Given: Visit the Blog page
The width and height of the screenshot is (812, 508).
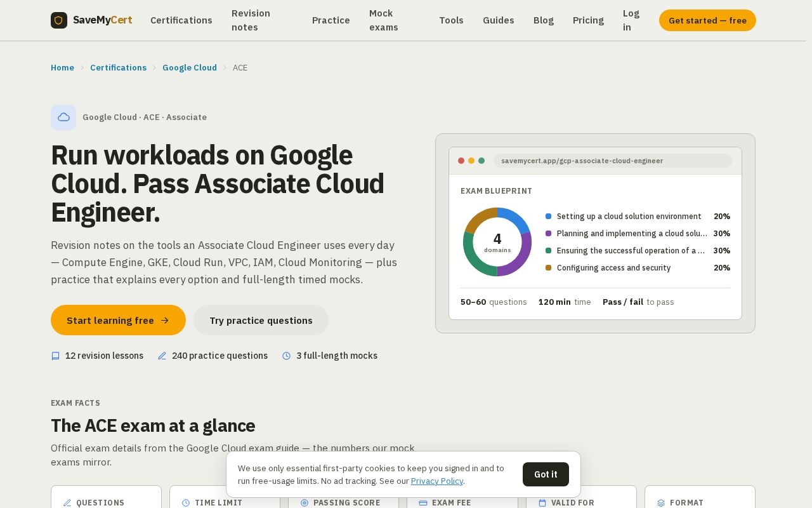Looking at the screenshot, I should [544, 20].
